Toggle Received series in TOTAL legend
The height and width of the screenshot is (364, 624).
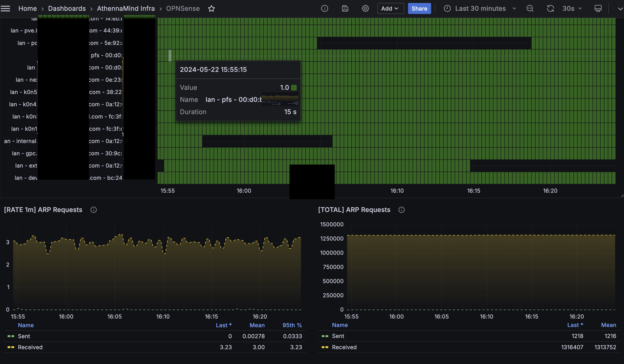click(344, 347)
